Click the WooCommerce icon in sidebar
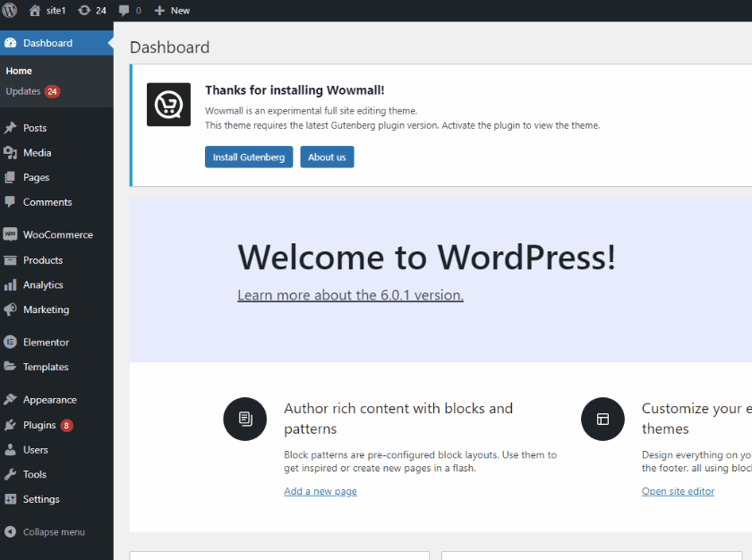This screenshot has width=752, height=560. tap(10, 234)
